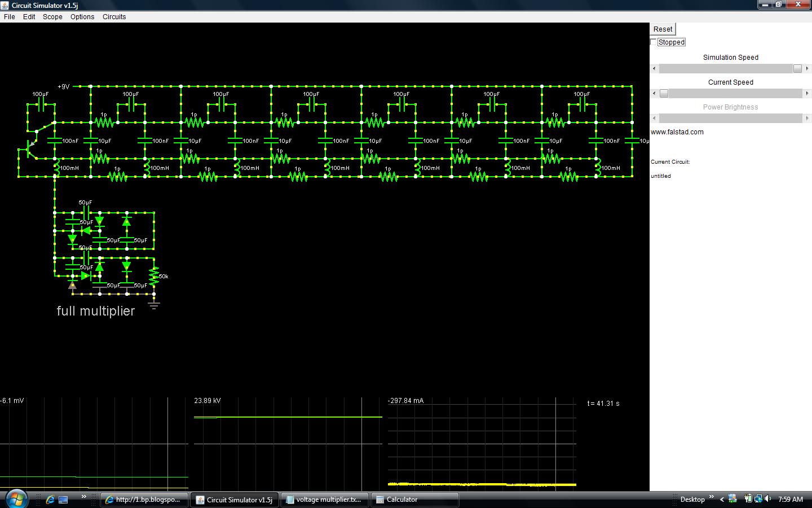Open the Options menu
The image size is (812, 508).
[82, 16]
